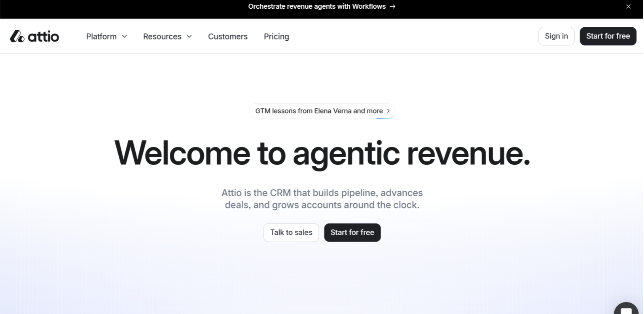Go to the Customers page

[228, 36]
